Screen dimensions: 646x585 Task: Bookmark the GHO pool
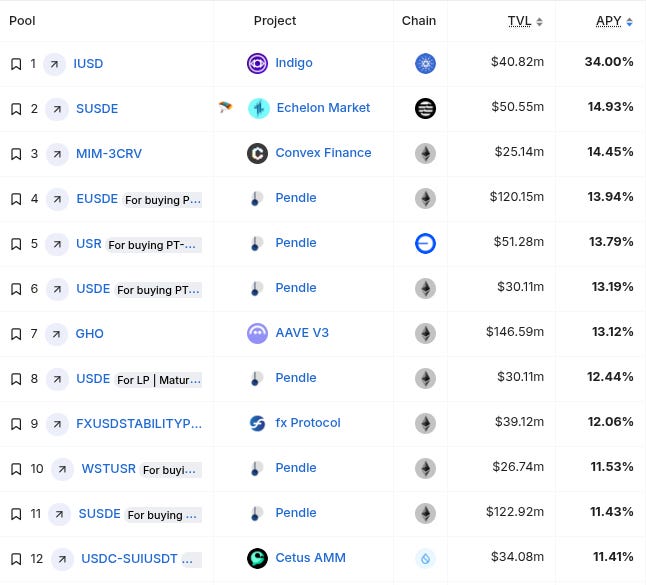[x=16, y=334]
